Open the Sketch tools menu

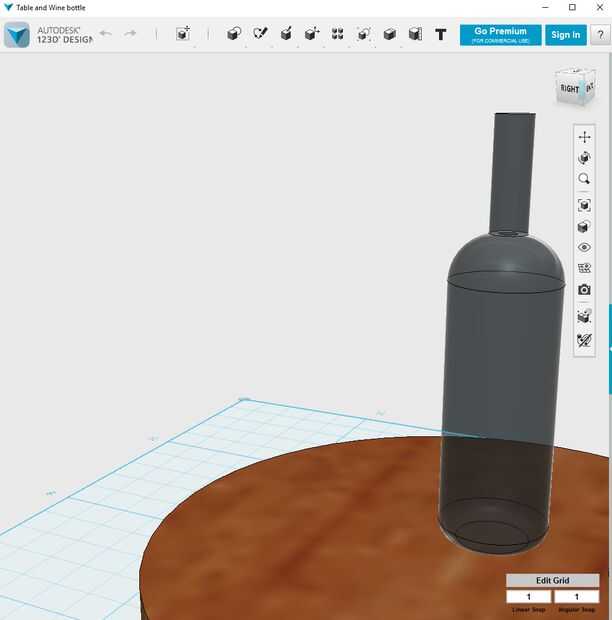click(x=260, y=34)
